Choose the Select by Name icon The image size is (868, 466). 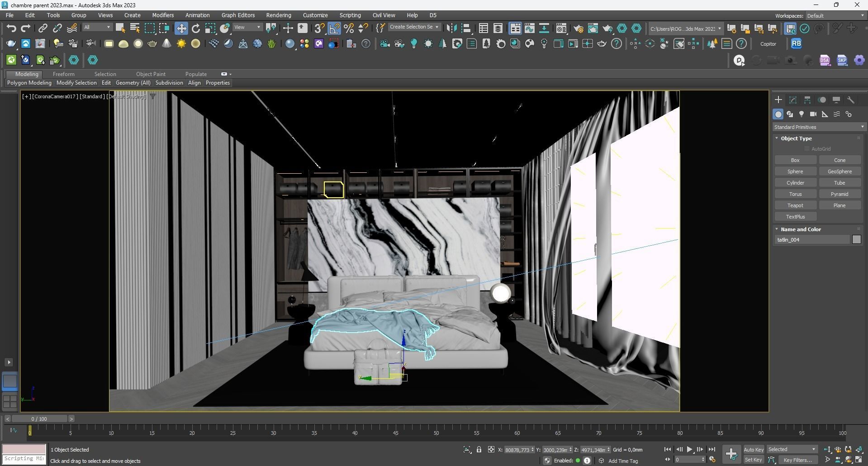[x=135, y=29]
